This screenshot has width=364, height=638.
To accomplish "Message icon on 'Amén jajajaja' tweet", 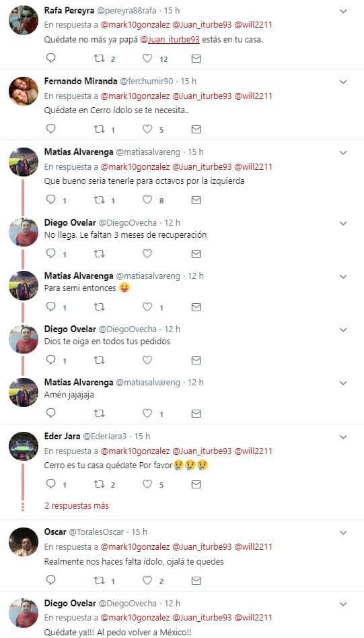I will pos(196,414).
